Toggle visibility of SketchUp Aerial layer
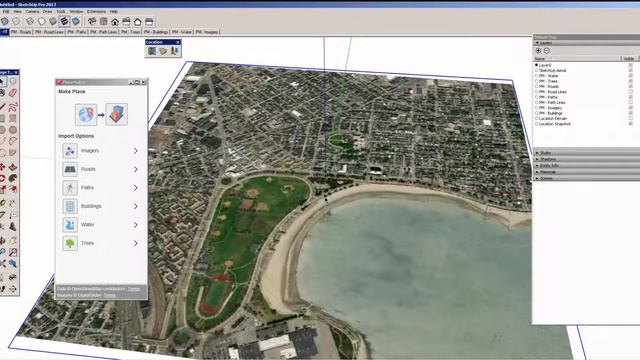 (x=631, y=70)
